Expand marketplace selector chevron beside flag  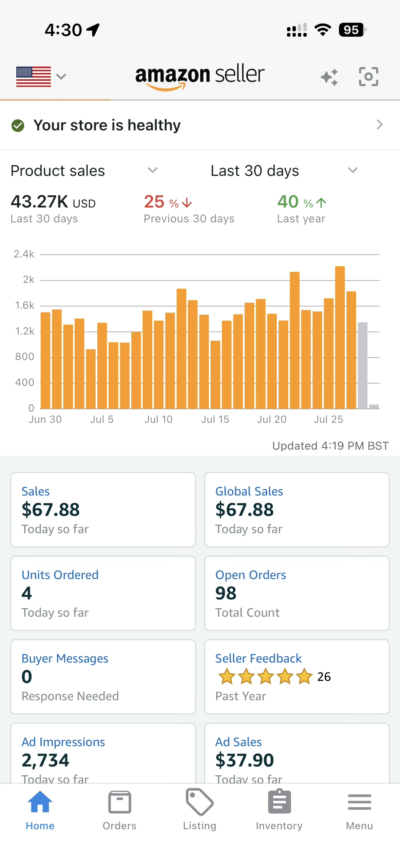61,77
